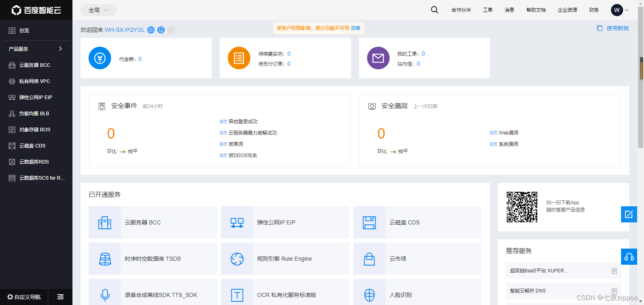Open 自定义导航 settings

coord(24,297)
